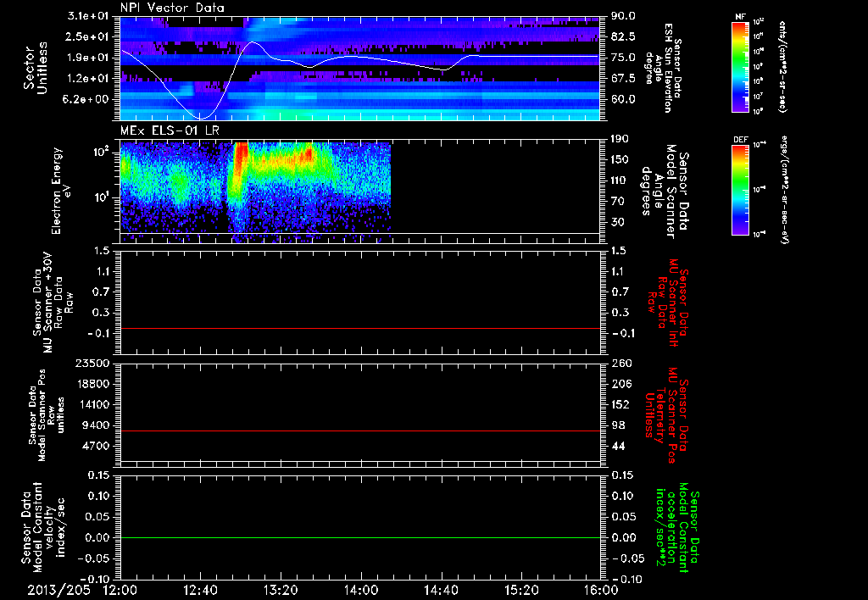Click the Model Scanner Pos Raw unitless axis title

pos(47,414)
